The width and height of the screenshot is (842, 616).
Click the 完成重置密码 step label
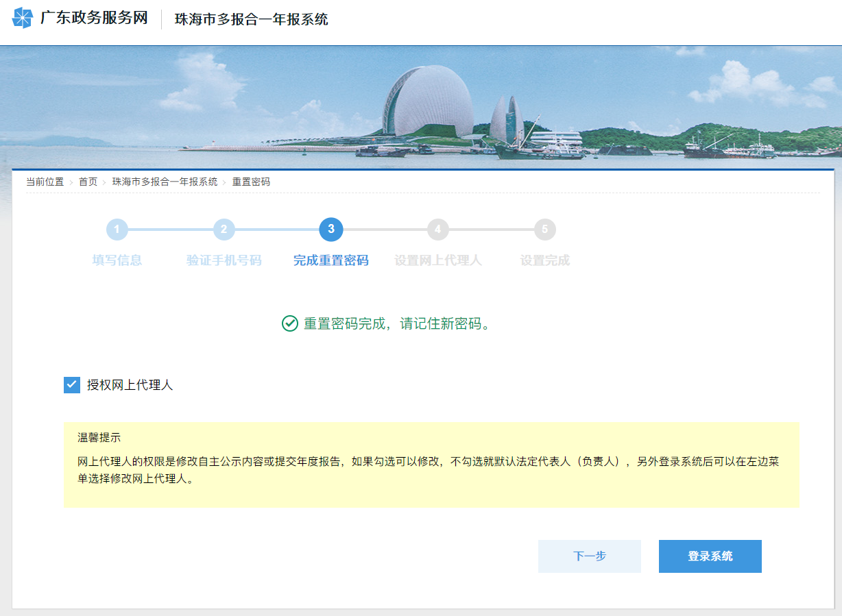[x=331, y=260]
